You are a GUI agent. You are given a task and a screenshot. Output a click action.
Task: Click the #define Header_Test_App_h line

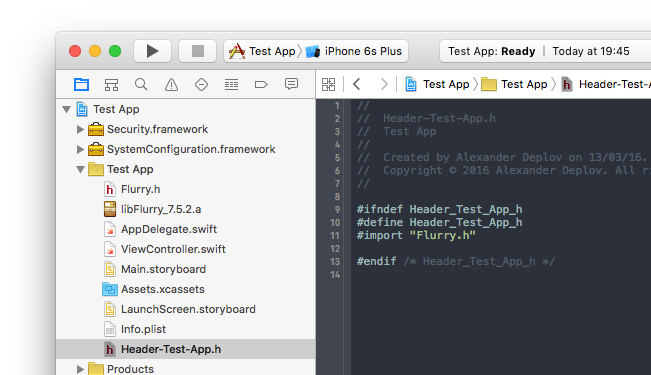pos(439,222)
